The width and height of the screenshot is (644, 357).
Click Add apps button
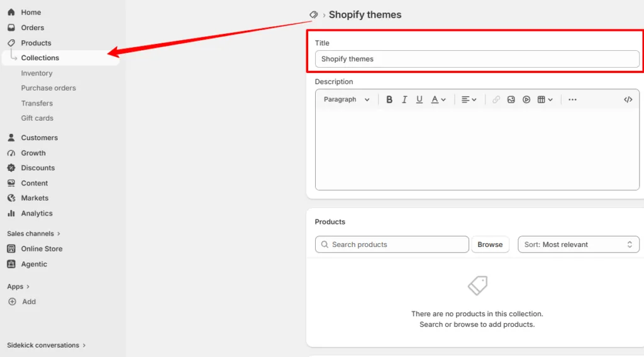22,302
